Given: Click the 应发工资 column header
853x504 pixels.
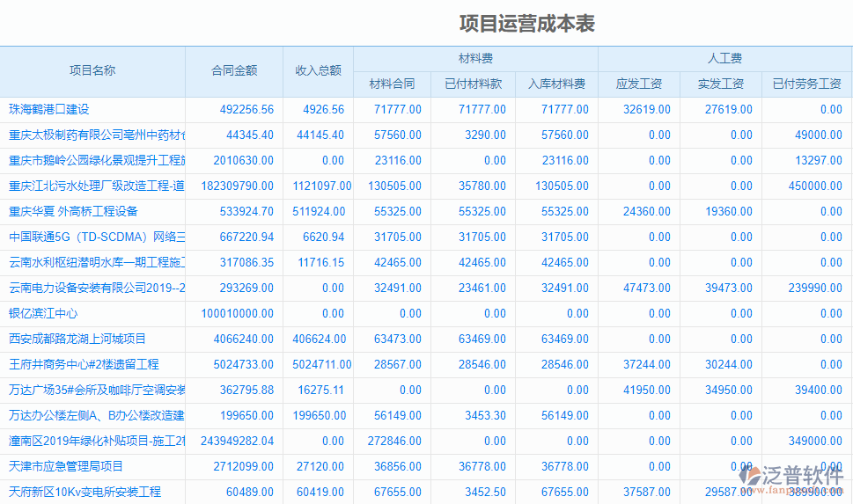Looking at the screenshot, I should (638, 84).
